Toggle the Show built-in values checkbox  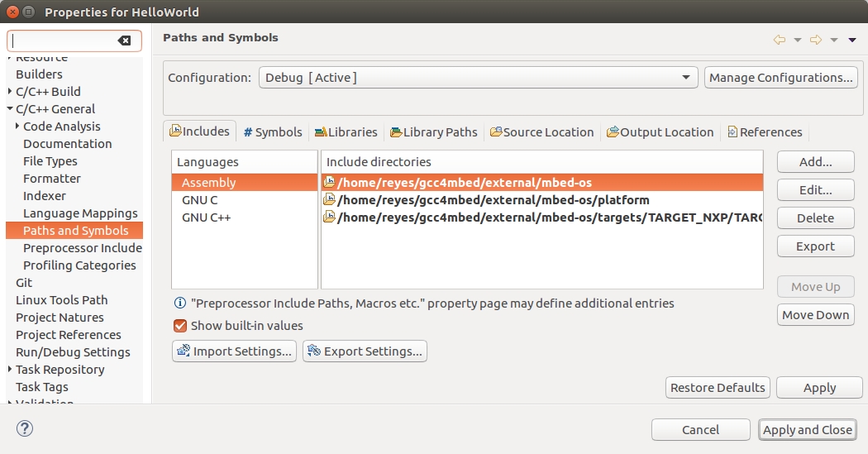pyautogui.click(x=180, y=326)
